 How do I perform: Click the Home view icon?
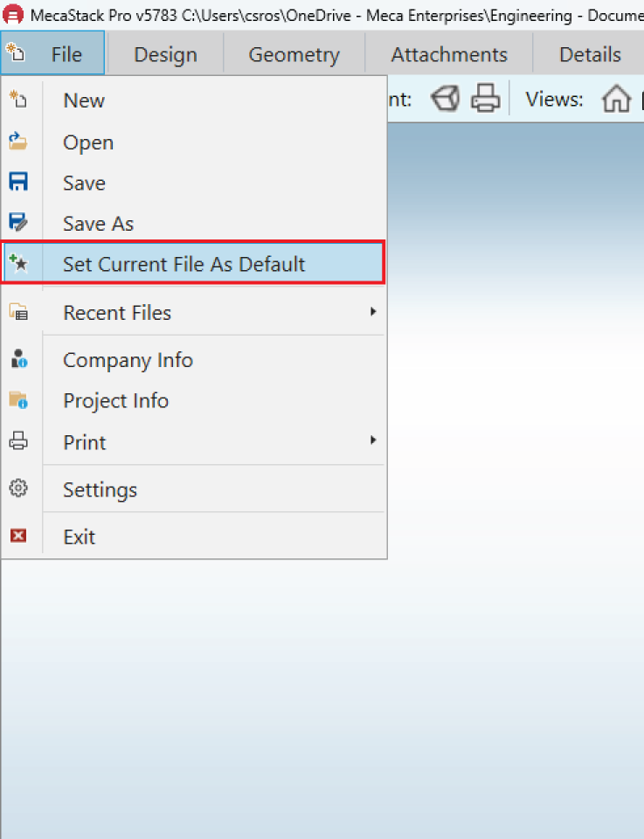click(616, 99)
